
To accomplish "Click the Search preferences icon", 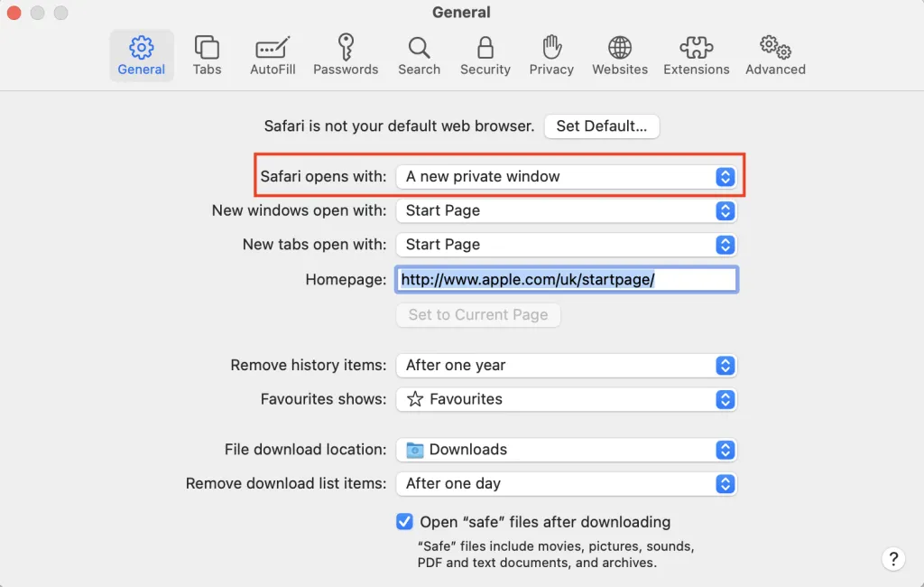I will click(419, 54).
